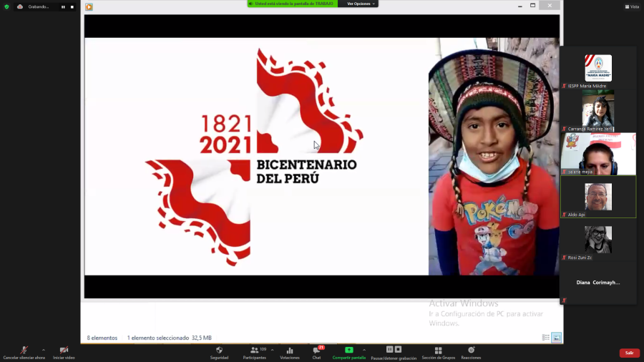Open the Reacciones emoji icon
This screenshot has width=644, height=362.
click(x=471, y=351)
